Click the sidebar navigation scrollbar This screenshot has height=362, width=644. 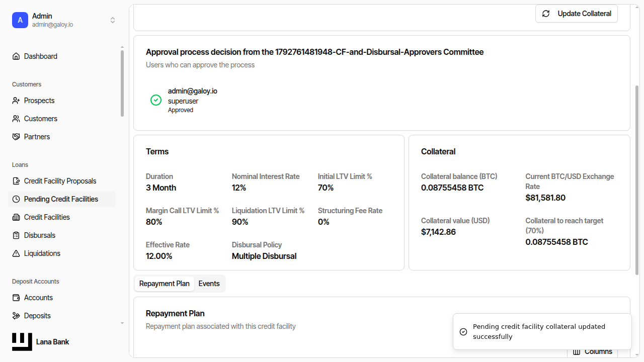tap(122, 83)
